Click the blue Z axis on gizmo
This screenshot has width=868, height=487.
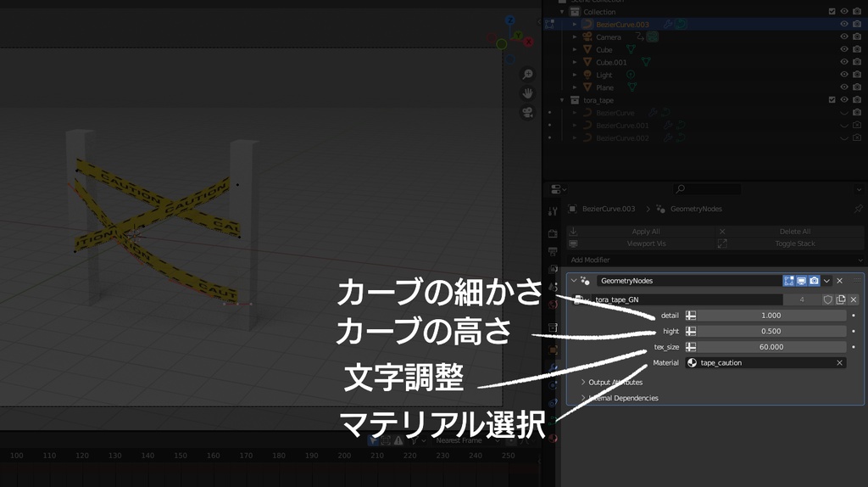[509, 20]
